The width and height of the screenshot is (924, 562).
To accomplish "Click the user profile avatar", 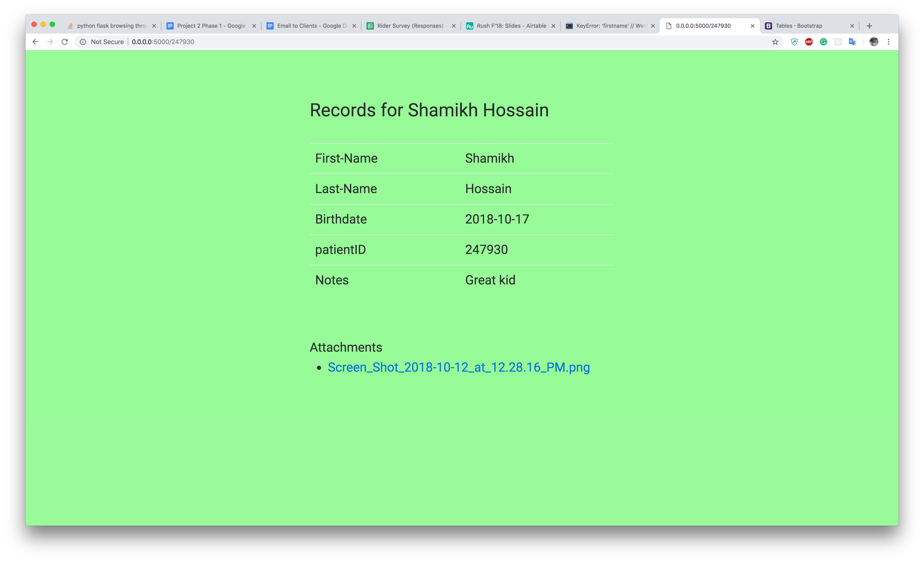I will [874, 42].
